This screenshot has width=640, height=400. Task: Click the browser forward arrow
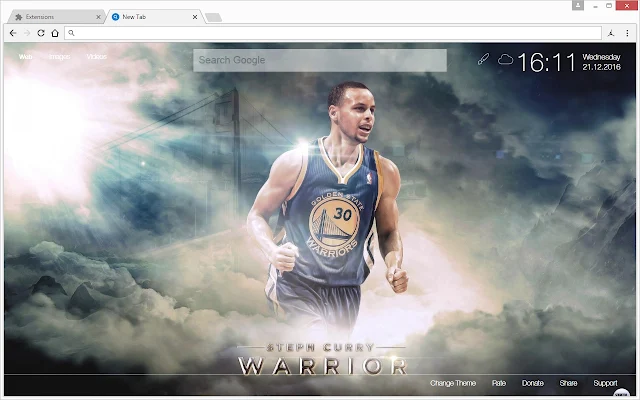tap(27, 33)
